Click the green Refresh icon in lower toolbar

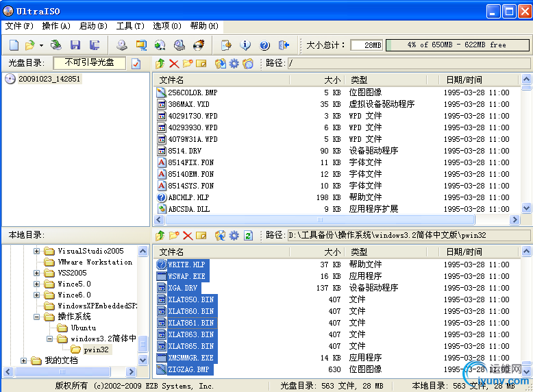[x=248, y=235]
